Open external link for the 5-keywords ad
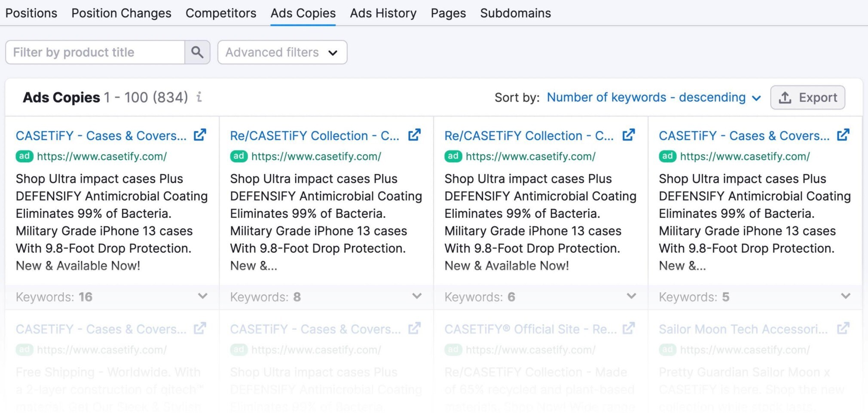 843,135
